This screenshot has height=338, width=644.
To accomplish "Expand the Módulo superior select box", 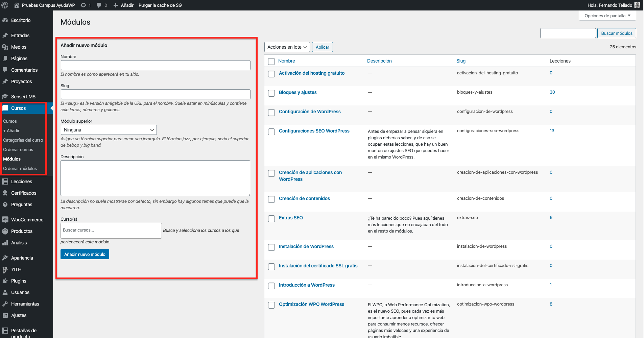I will point(109,130).
